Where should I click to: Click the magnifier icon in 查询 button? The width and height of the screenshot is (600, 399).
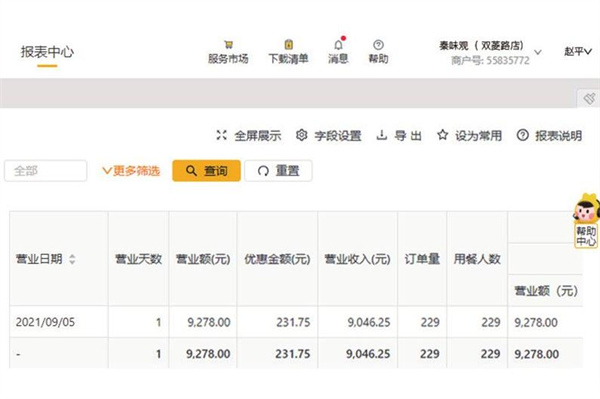coord(191,171)
